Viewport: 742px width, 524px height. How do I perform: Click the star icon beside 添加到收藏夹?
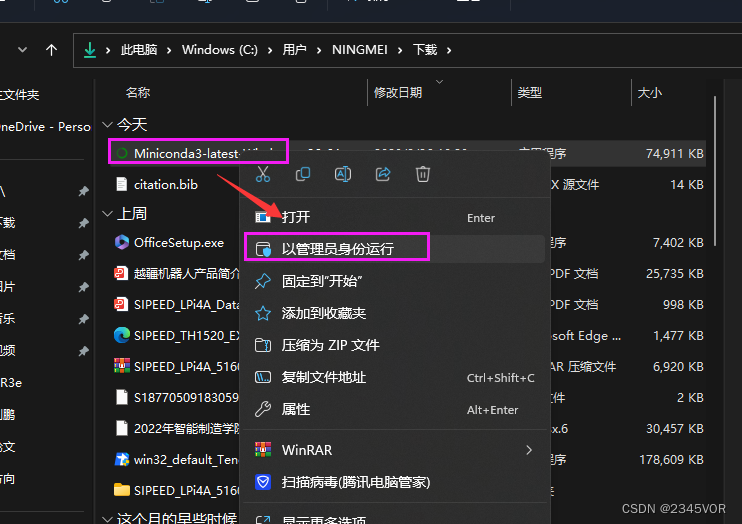(x=263, y=313)
